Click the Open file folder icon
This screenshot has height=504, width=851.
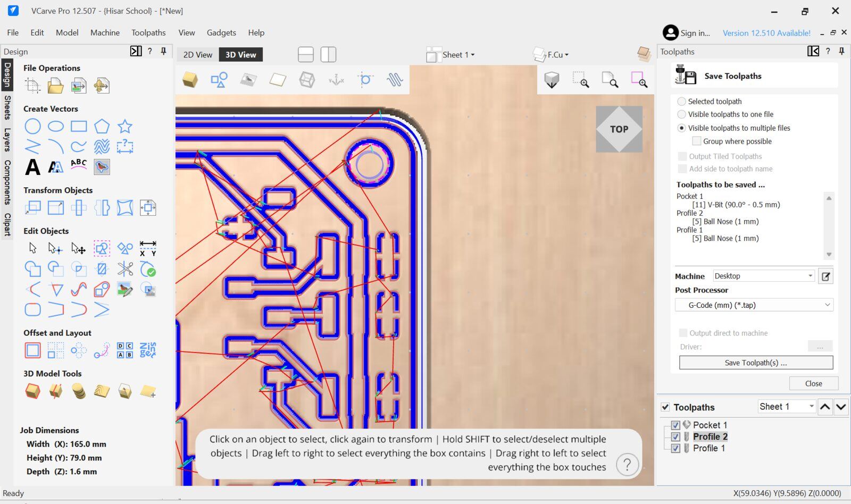55,85
